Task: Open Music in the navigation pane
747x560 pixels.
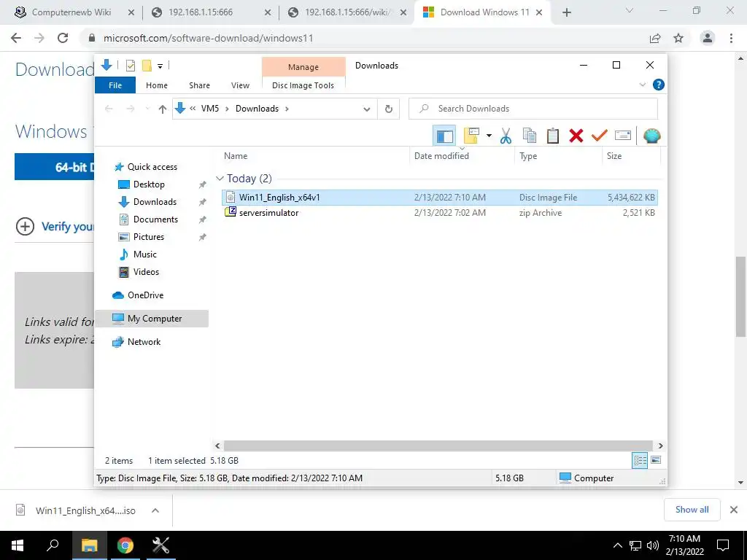Action: [145, 254]
